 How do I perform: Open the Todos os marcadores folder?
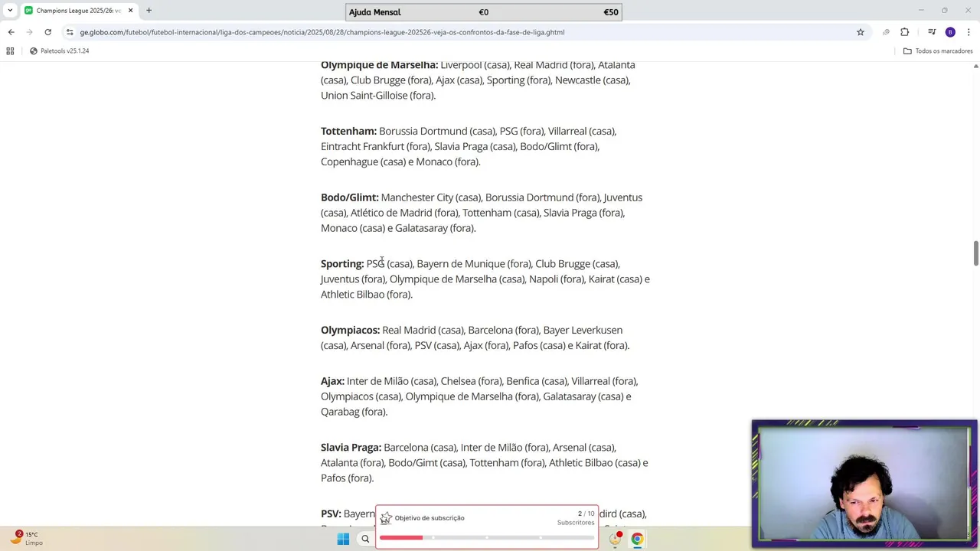[x=938, y=51]
